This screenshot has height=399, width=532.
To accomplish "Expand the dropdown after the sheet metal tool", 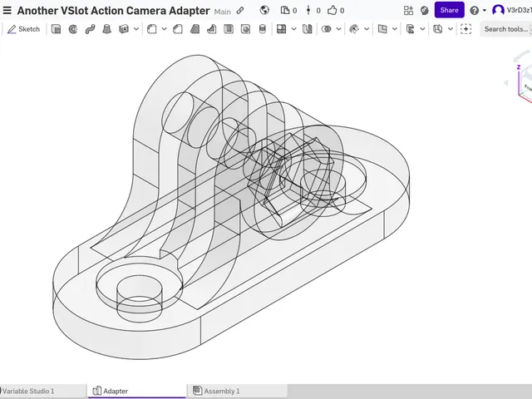I will pyautogui.click(x=422, y=29).
